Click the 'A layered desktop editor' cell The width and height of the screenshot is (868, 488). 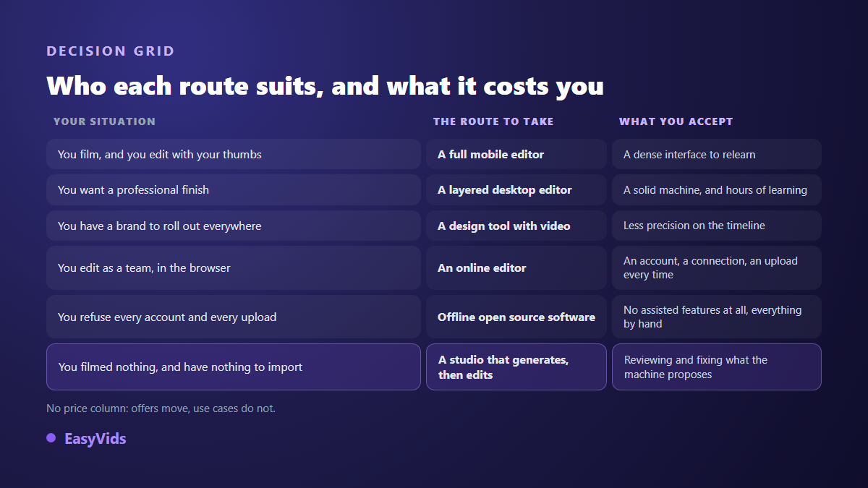[x=516, y=189]
